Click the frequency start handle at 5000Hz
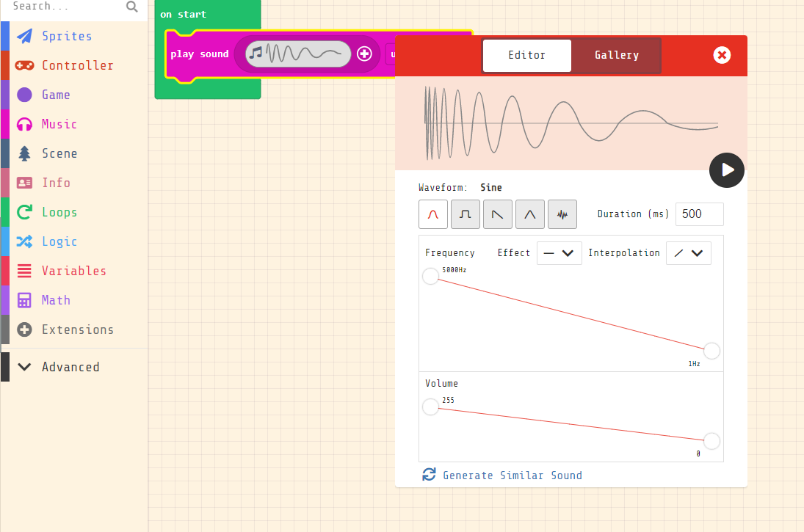 click(x=431, y=276)
